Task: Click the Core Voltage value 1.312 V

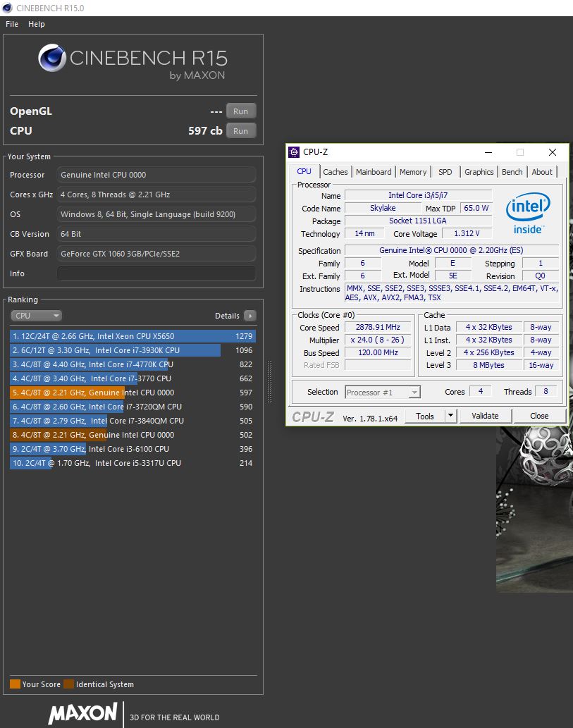Action: [x=467, y=233]
